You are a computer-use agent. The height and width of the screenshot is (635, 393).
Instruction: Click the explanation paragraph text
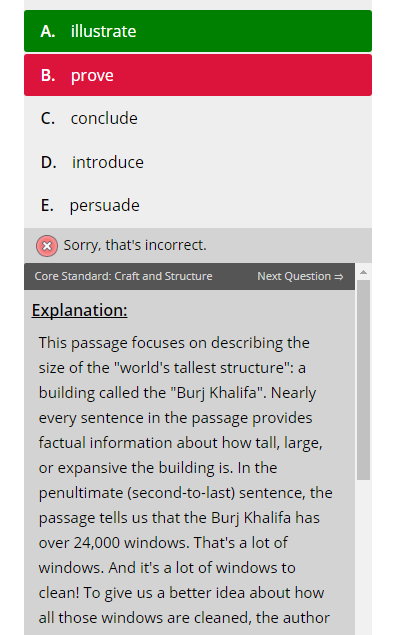tap(186, 480)
